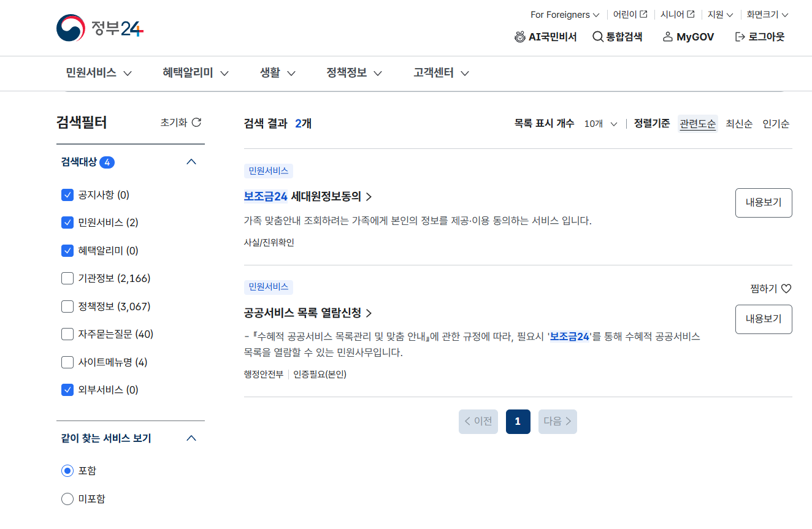Open 공공서비스 목록 열람신청 result link
812x529 pixels.
(x=308, y=313)
